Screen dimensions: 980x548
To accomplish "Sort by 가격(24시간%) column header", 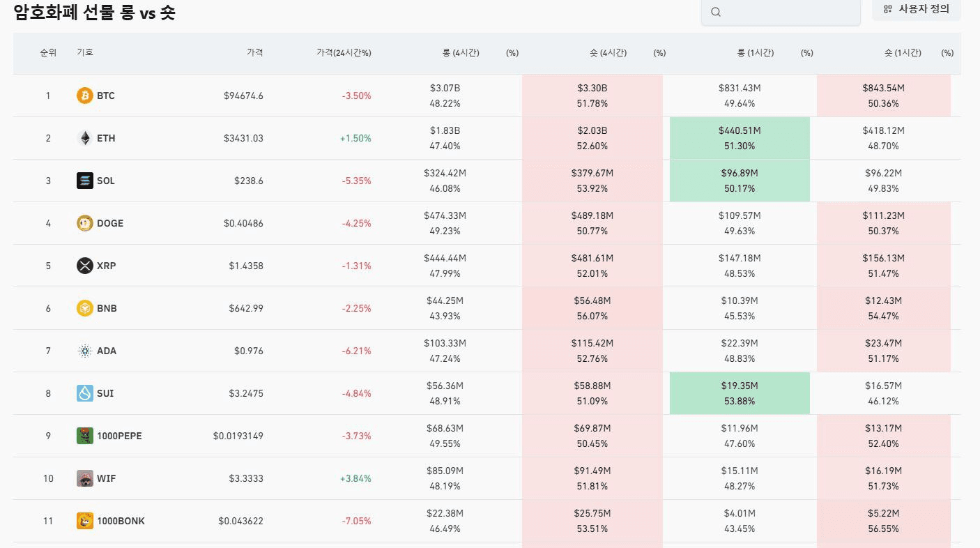I will point(343,52).
